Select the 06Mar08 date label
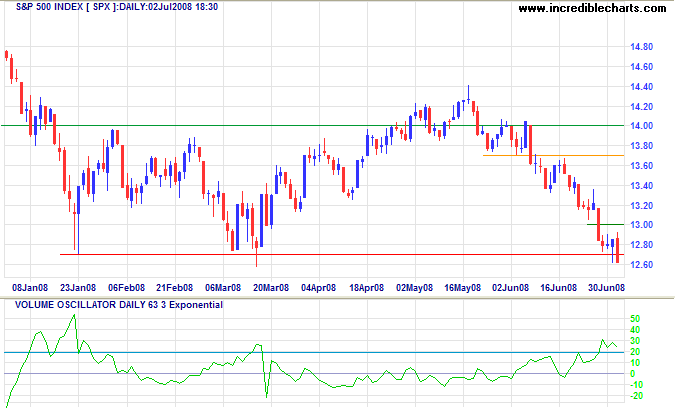 click(x=223, y=288)
